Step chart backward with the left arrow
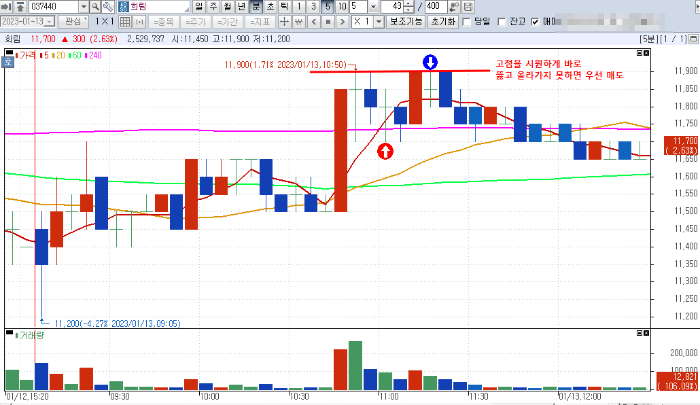The height and width of the screenshot is (405, 700). click(314, 21)
